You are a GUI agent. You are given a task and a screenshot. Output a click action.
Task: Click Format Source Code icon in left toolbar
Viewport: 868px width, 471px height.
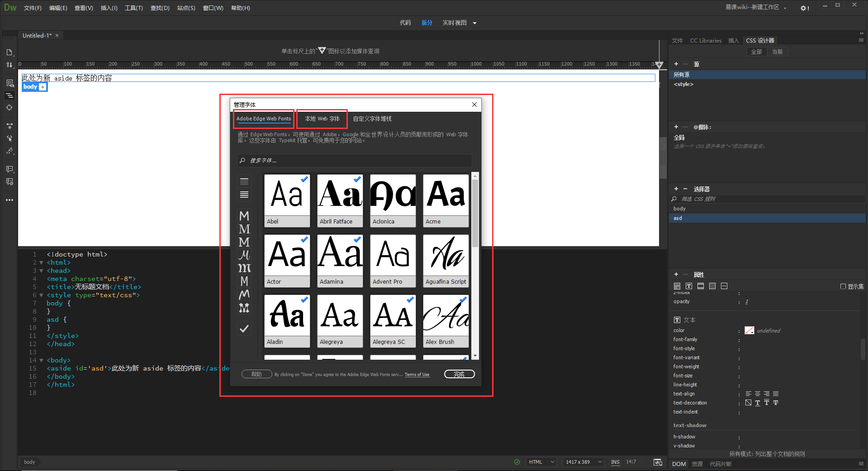(x=9, y=151)
